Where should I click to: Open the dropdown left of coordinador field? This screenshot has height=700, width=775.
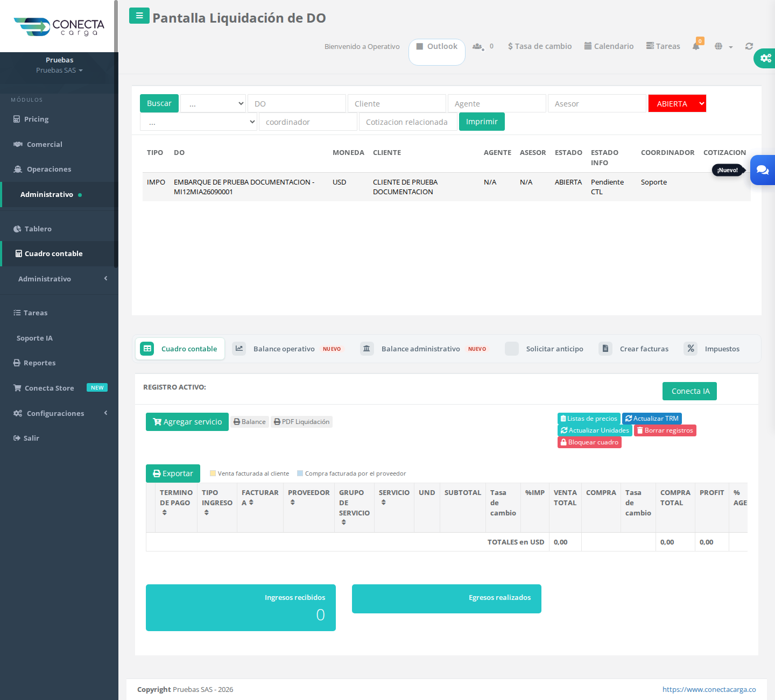point(199,122)
